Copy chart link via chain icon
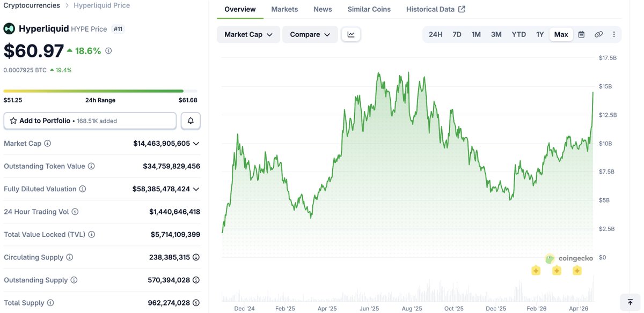The height and width of the screenshot is (313, 644). point(598,34)
